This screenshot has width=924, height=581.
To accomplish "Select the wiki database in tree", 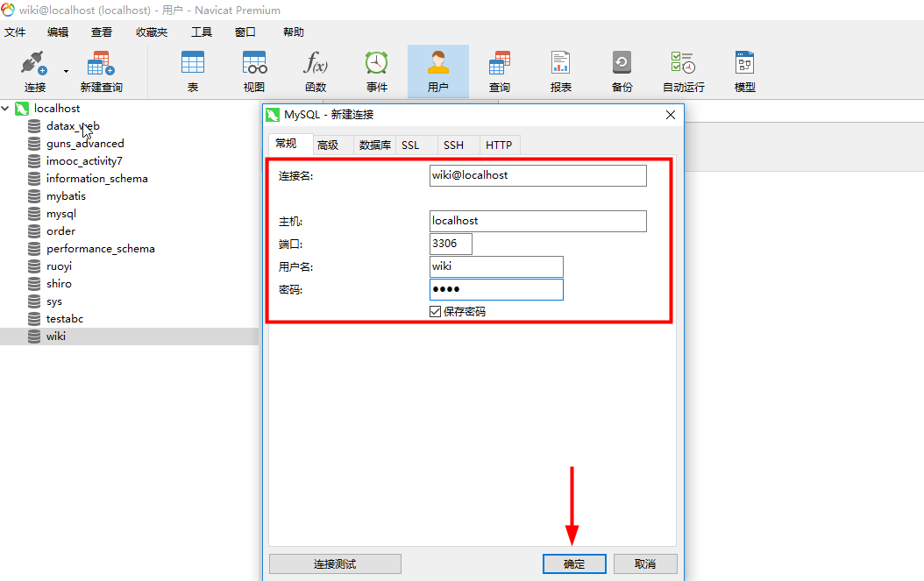I will [x=56, y=337].
